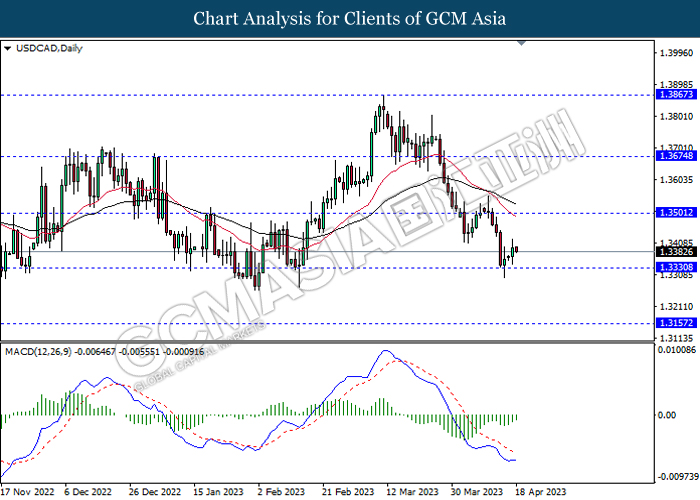Image resolution: width=700 pixels, height=500 pixels.
Task: Click the current price label 1.33826
Action: (x=676, y=252)
